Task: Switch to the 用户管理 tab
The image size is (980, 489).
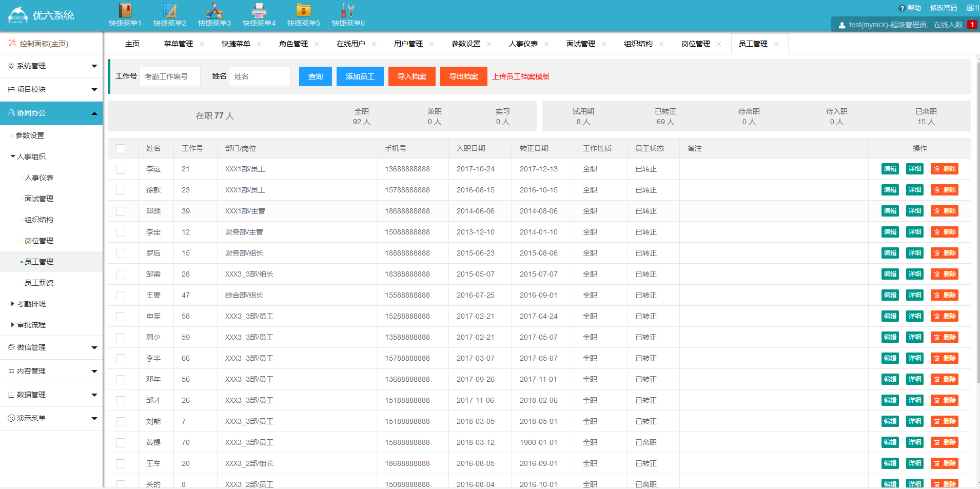Action: (x=408, y=44)
